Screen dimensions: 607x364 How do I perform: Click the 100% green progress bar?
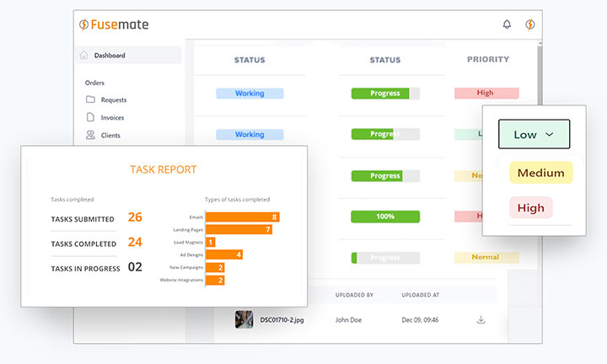pyautogui.click(x=384, y=217)
